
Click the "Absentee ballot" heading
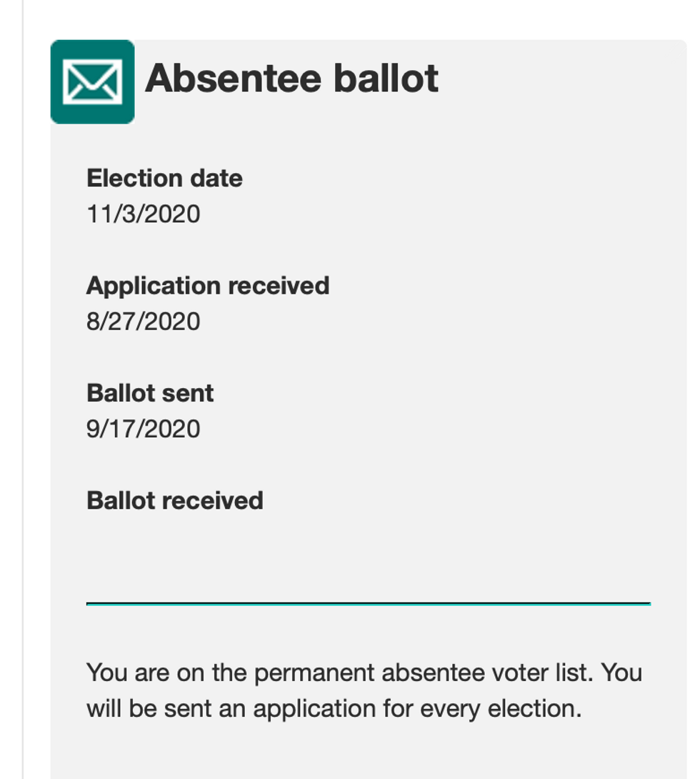291,78
